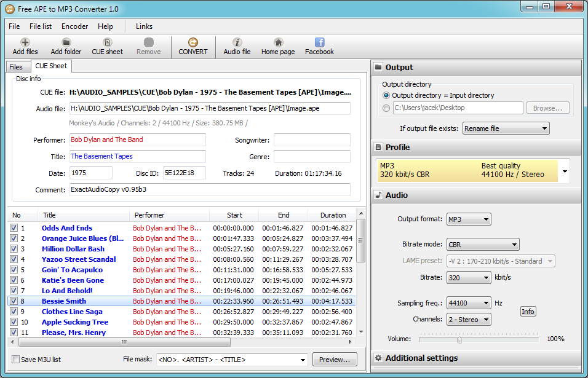This screenshot has width=588, height=378.
Task: Uncheck track 3 Million Dollar Bash
Action: click(14, 249)
